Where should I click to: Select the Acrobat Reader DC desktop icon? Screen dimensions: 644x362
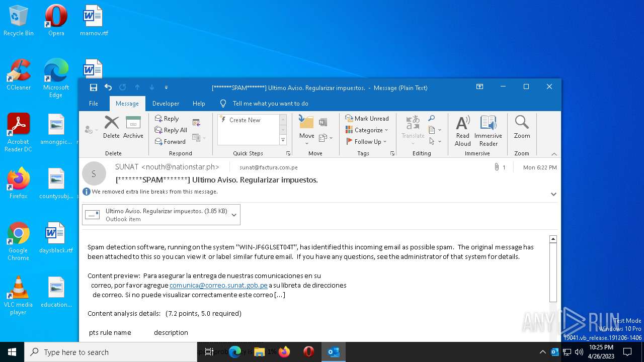tap(19, 132)
